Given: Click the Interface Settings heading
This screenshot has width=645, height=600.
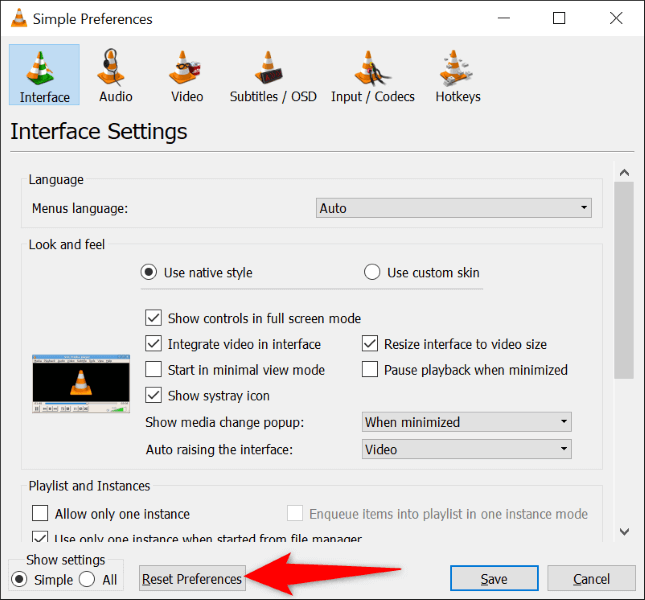Looking at the screenshot, I should (x=99, y=132).
